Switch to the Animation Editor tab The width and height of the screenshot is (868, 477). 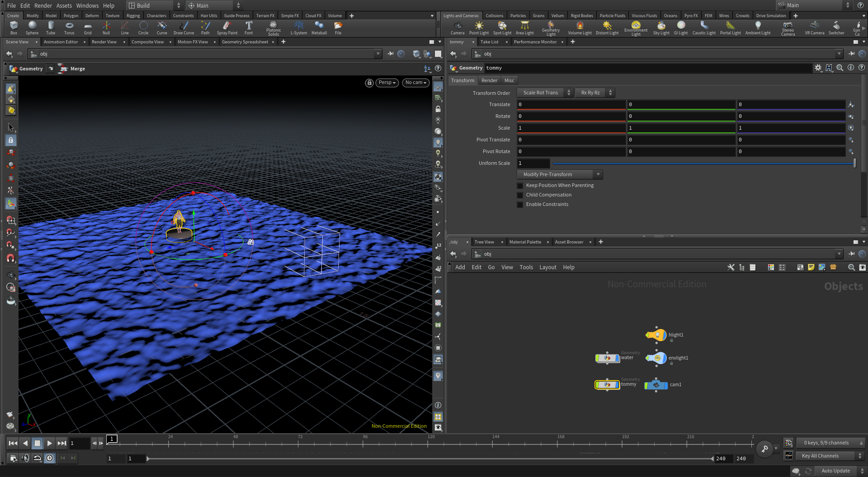[61, 42]
